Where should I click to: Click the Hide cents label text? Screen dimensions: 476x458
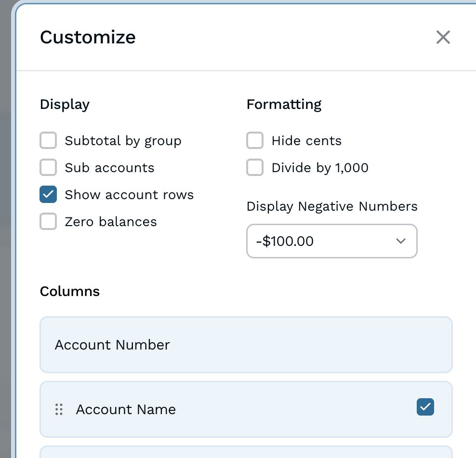pyautogui.click(x=306, y=141)
